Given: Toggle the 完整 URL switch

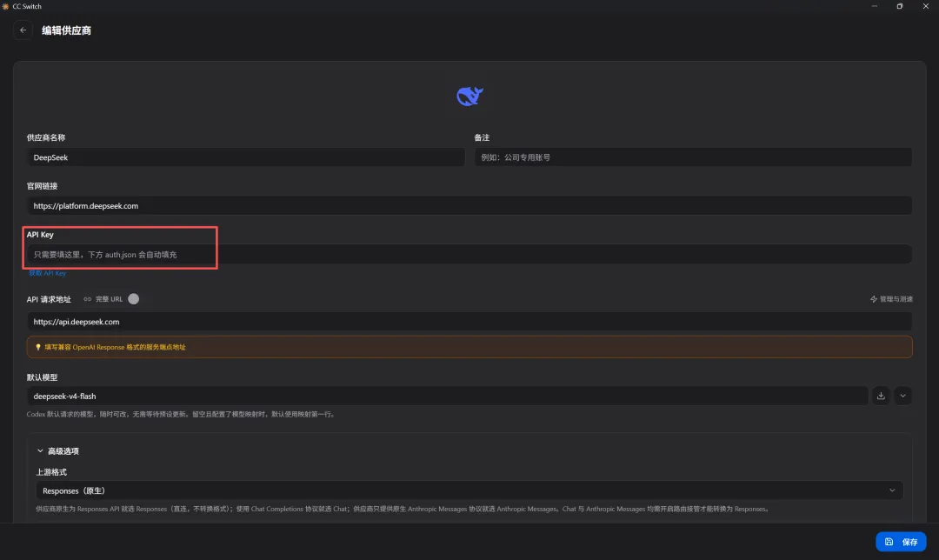Looking at the screenshot, I should pos(134,299).
